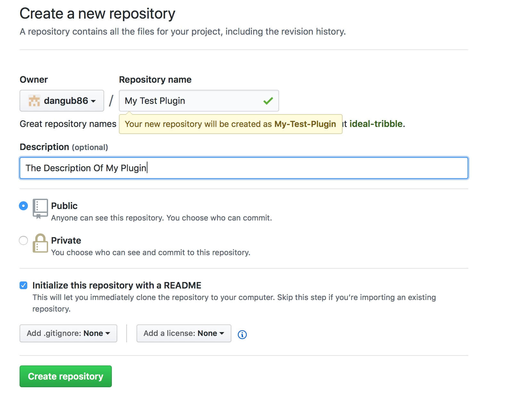Click 'Initialize this repository with a README' label
This screenshot has height=393, width=532.
click(x=117, y=285)
